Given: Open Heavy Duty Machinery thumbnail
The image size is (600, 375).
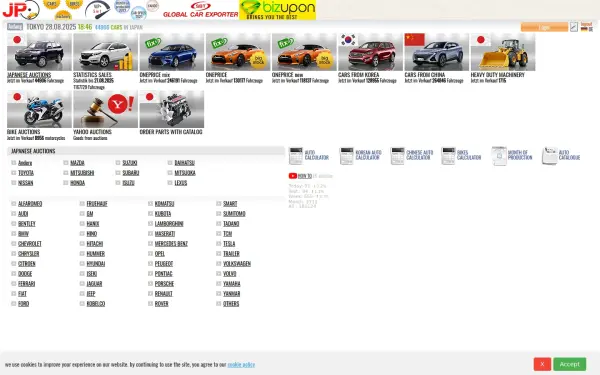Looking at the screenshot, I should 503,52.
